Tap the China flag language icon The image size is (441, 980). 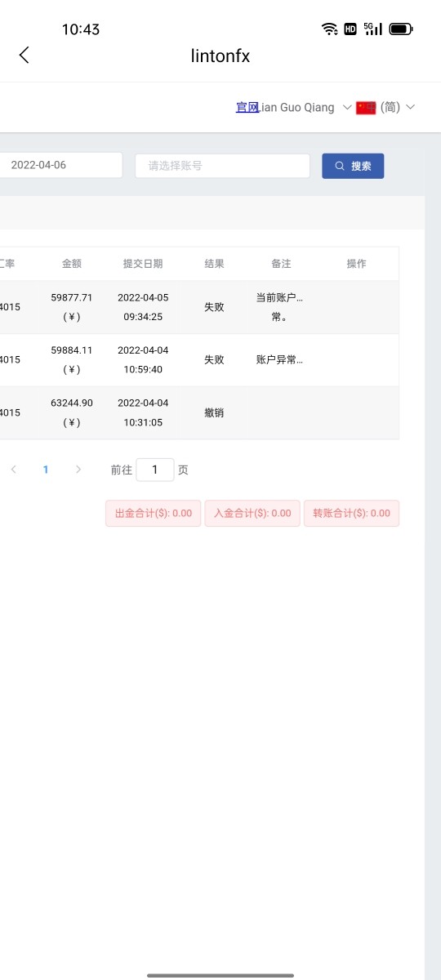point(366,108)
